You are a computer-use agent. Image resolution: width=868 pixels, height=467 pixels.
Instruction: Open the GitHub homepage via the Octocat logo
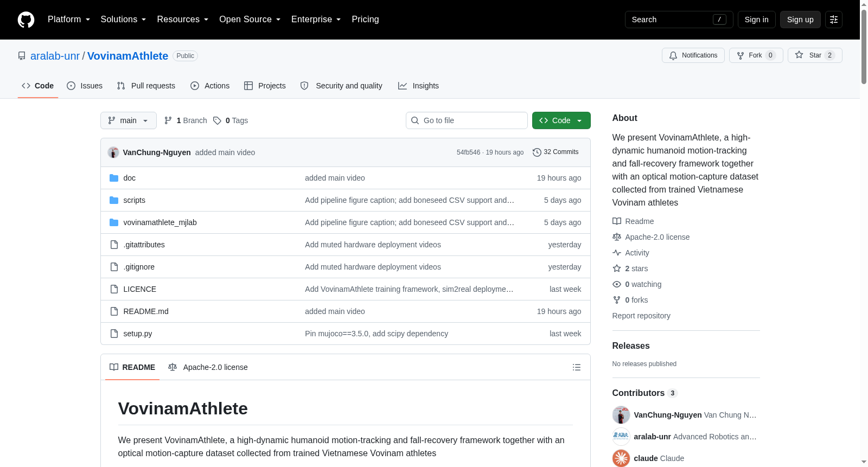click(x=26, y=20)
